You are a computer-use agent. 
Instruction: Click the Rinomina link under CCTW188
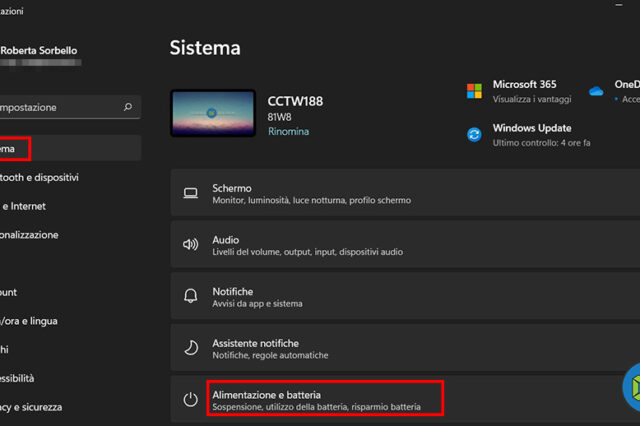[x=288, y=131]
